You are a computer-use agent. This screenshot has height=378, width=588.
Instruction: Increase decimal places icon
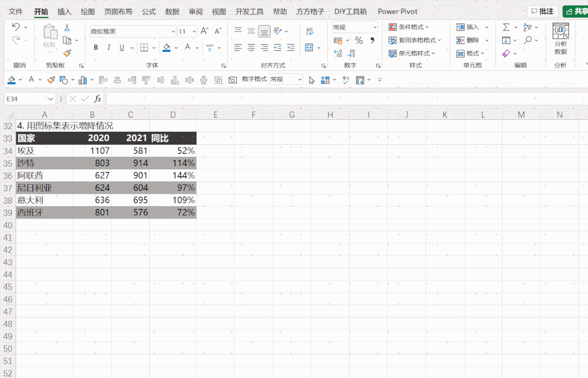click(338, 53)
